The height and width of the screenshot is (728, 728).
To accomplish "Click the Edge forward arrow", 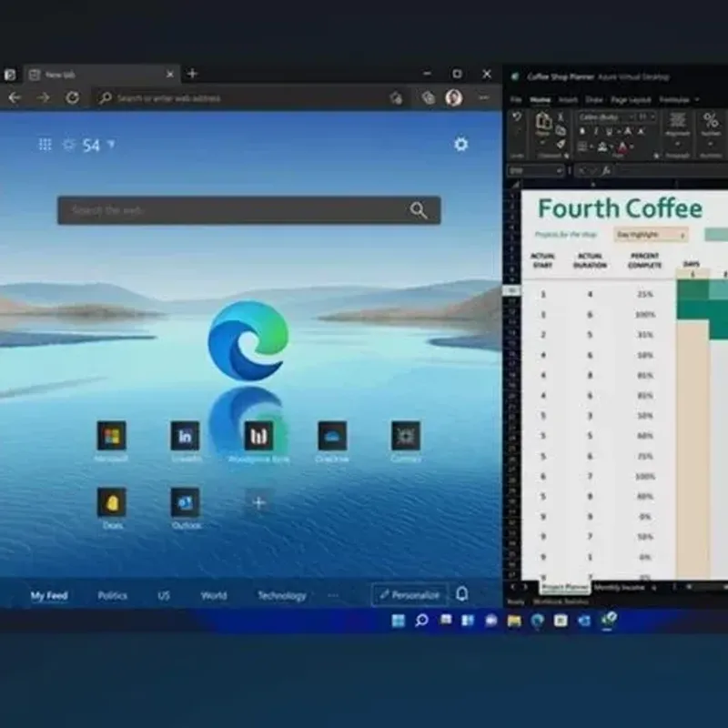I will point(43,97).
